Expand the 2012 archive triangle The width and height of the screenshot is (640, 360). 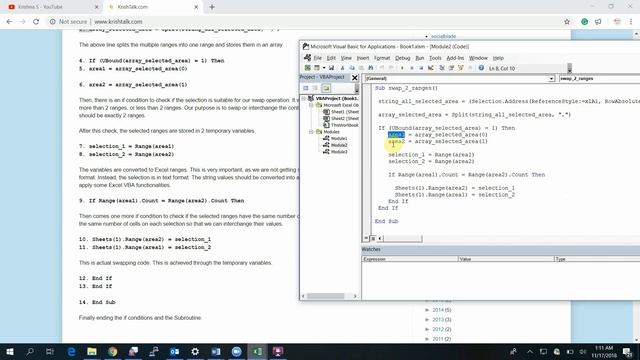tap(427, 329)
